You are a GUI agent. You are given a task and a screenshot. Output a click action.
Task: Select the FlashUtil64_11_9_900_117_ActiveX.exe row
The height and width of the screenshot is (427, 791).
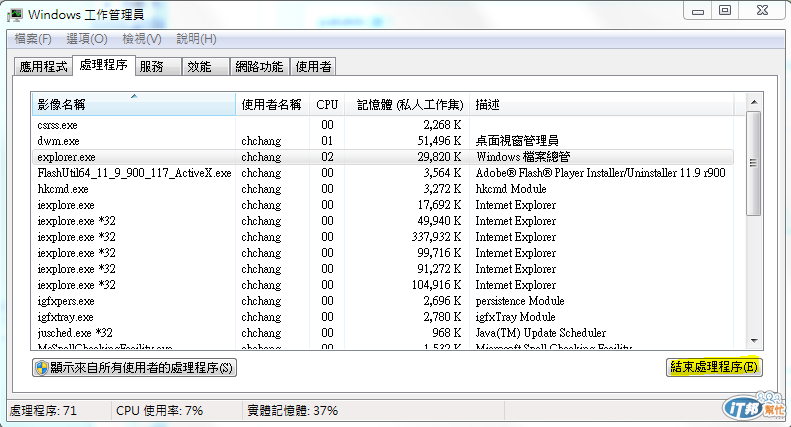pyautogui.click(x=383, y=173)
